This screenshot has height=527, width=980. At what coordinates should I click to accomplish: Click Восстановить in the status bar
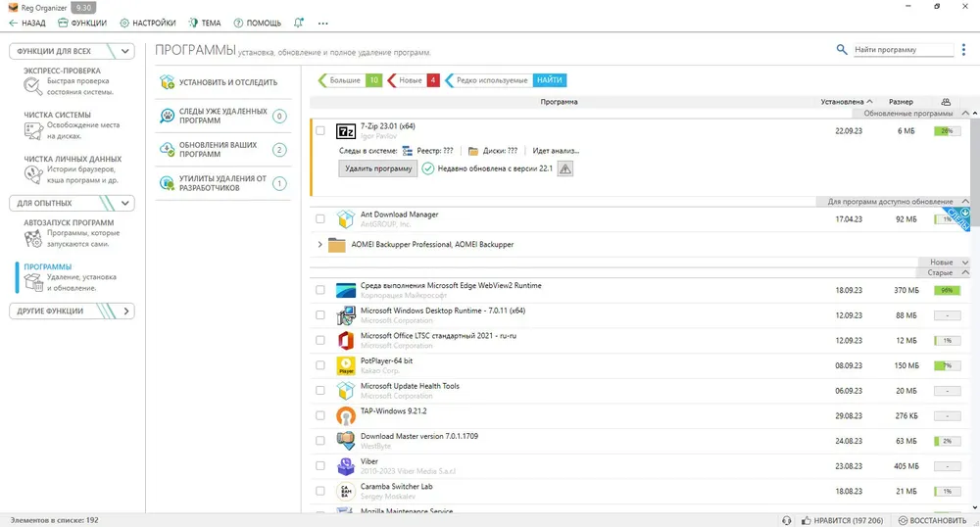point(932,520)
